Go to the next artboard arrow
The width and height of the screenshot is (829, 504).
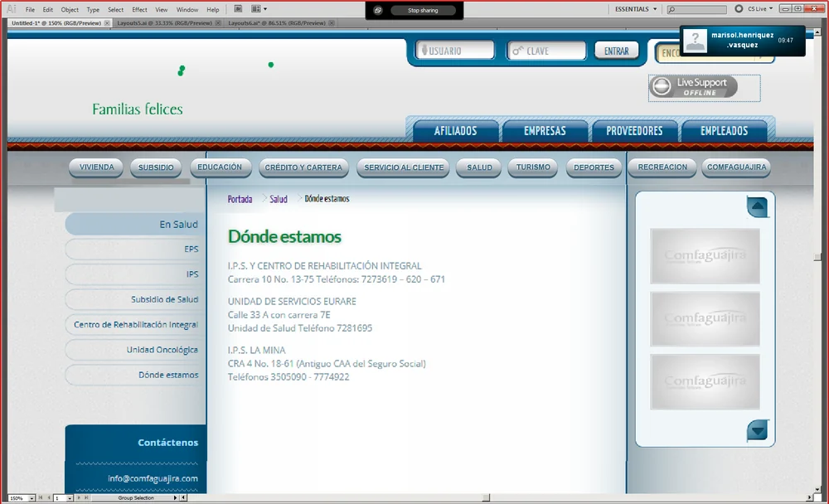(x=79, y=497)
